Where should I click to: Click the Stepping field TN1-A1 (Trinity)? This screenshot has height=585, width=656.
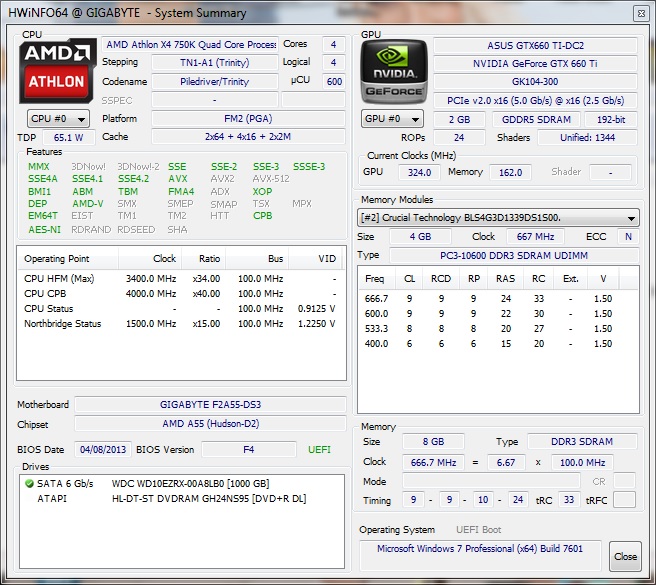[215, 63]
